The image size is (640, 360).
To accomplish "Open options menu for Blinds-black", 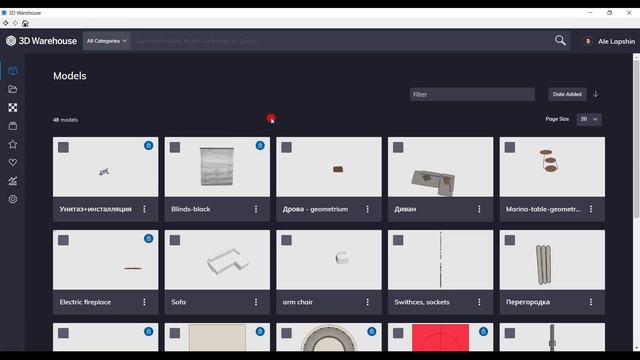I will [256, 209].
